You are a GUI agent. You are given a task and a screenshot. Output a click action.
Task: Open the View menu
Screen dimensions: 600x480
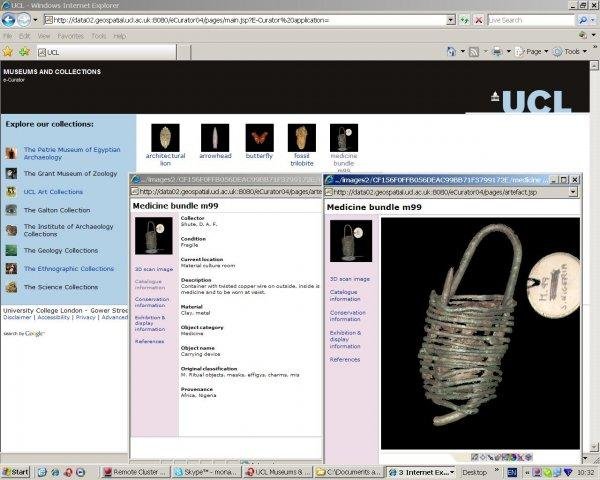(44, 36)
